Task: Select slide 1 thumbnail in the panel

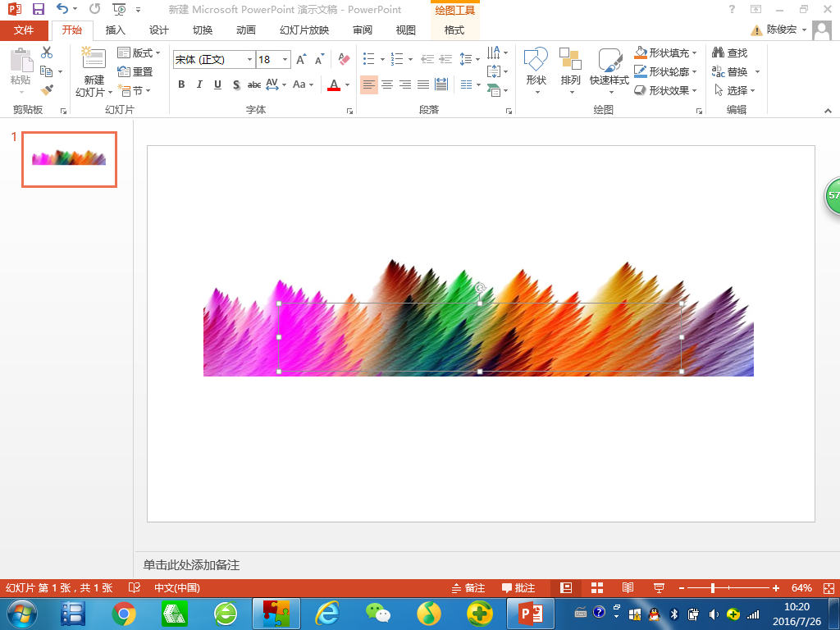Action: tap(69, 160)
